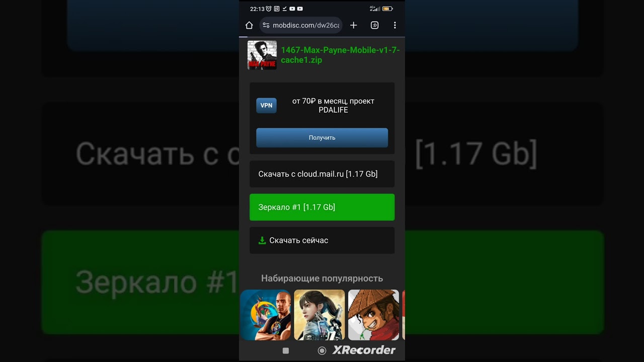Open the first popular game with muscular man

(x=266, y=315)
